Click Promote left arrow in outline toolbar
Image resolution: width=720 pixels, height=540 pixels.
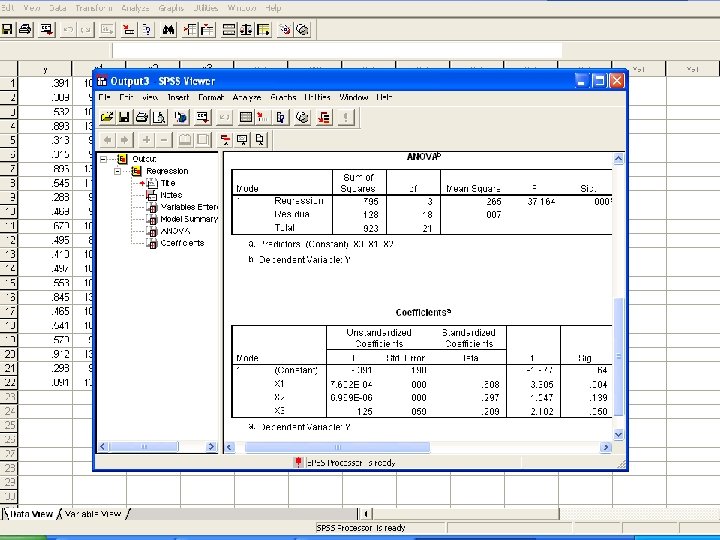point(107,140)
